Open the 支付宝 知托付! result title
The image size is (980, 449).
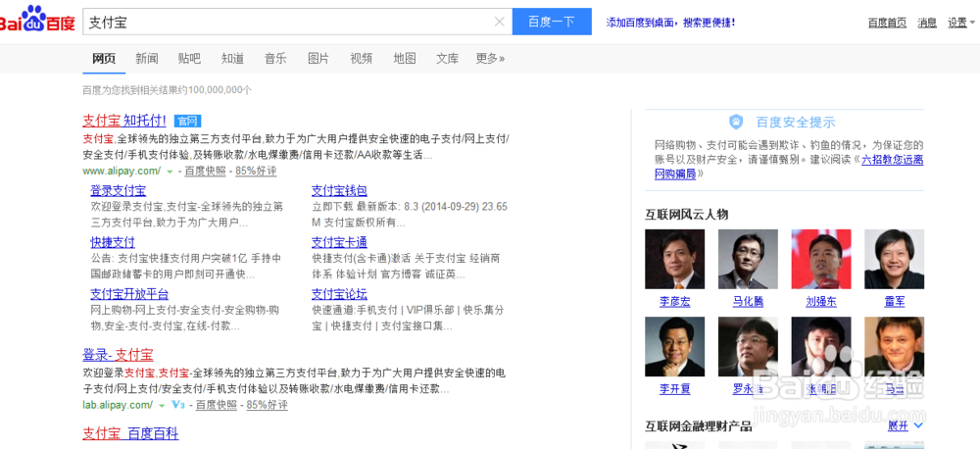click(x=124, y=121)
